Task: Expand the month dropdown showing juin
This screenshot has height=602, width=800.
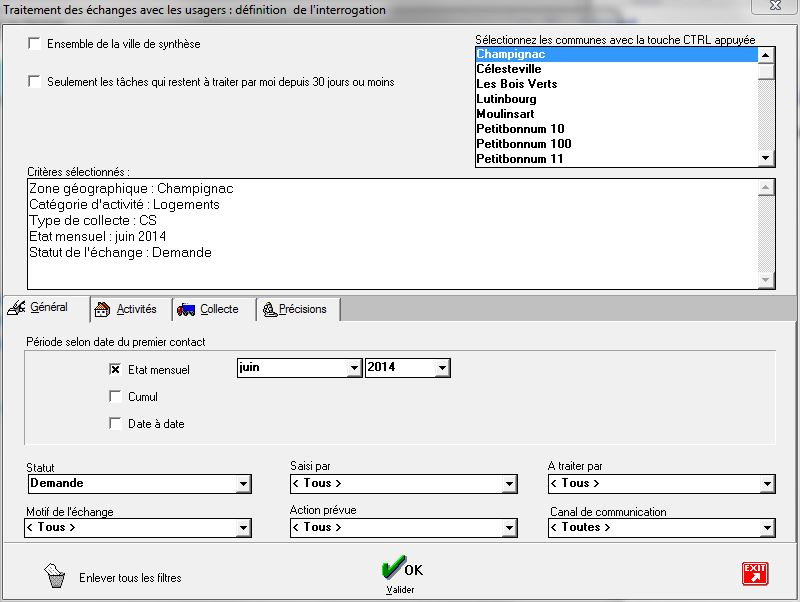Action: (x=353, y=368)
